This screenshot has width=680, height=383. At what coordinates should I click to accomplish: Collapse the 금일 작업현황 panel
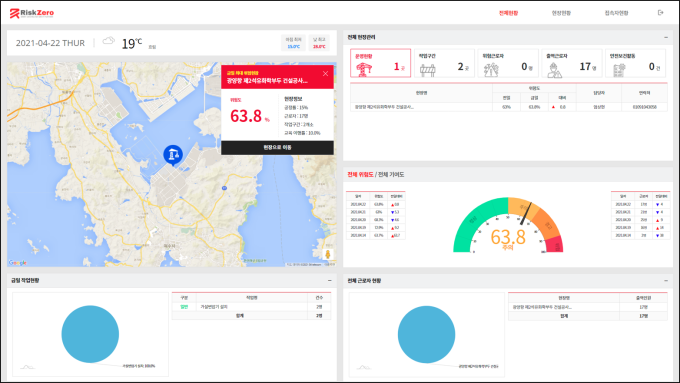330,281
